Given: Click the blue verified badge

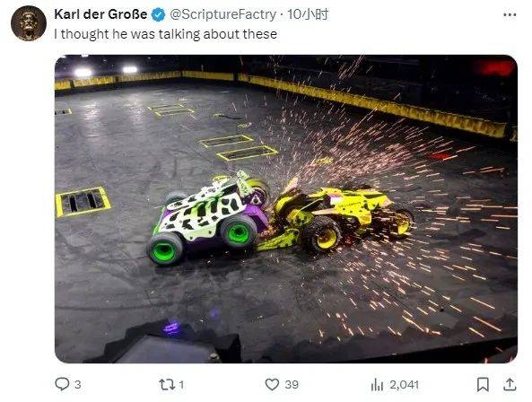Looking at the screenshot, I should coord(158,15).
